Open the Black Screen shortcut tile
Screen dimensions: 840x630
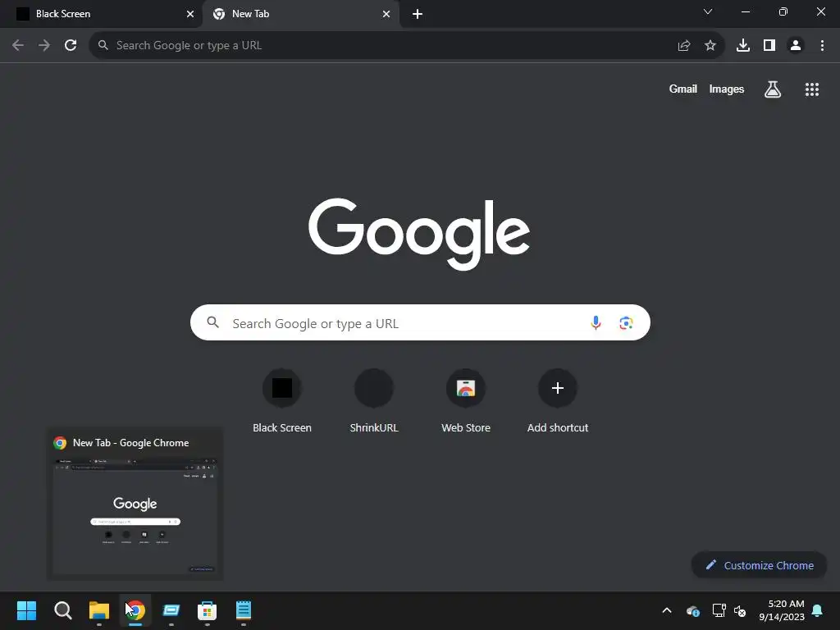282,400
